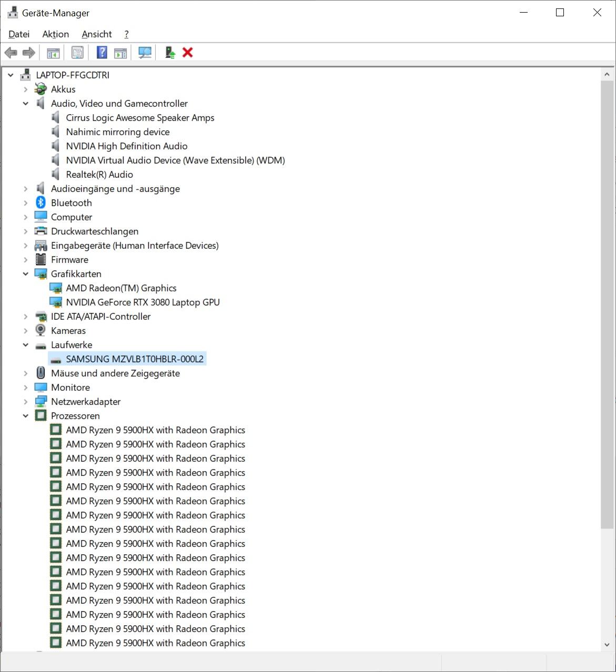Click the Audioeingänge und -ausgänge speaker icon
Screen dimensions: 616x672
coord(41,188)
